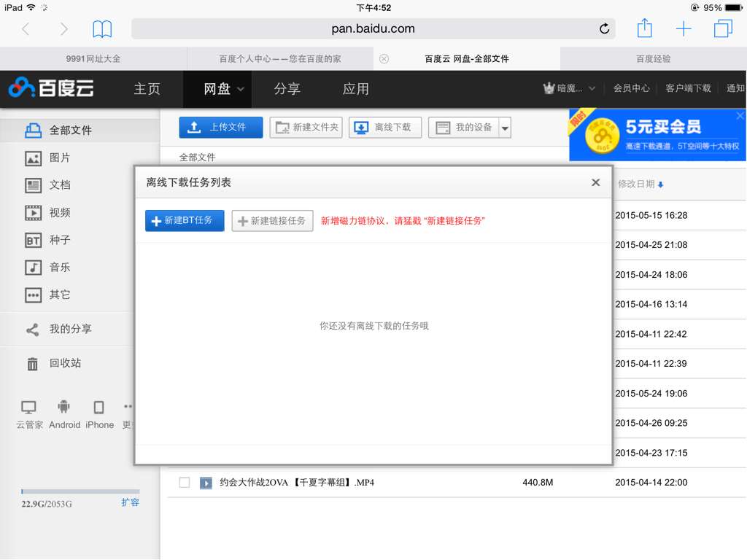The height and width of the screenshot is (560, 747).
Task: Click the storage usage progress bar
Action: [x=80, y=492]
